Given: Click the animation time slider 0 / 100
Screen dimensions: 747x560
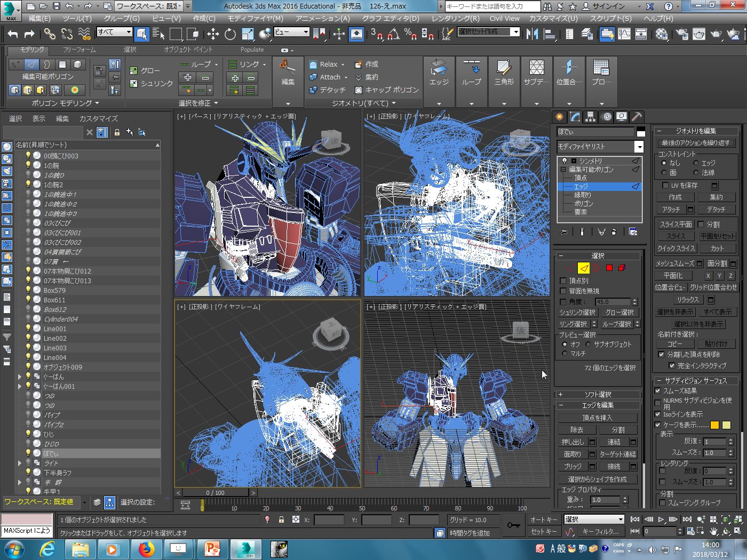Looking at the screenshot, I should click(x=216, y=493).
